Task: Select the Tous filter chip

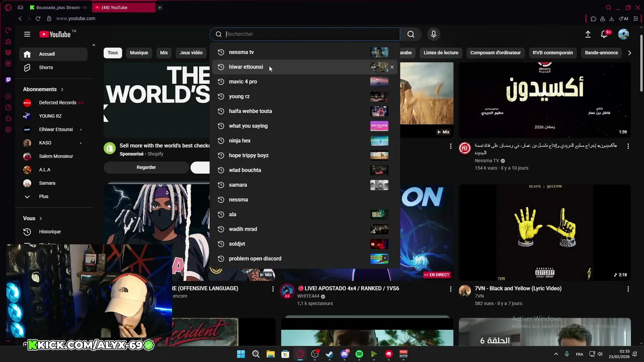Action: [x=113, y=53]
